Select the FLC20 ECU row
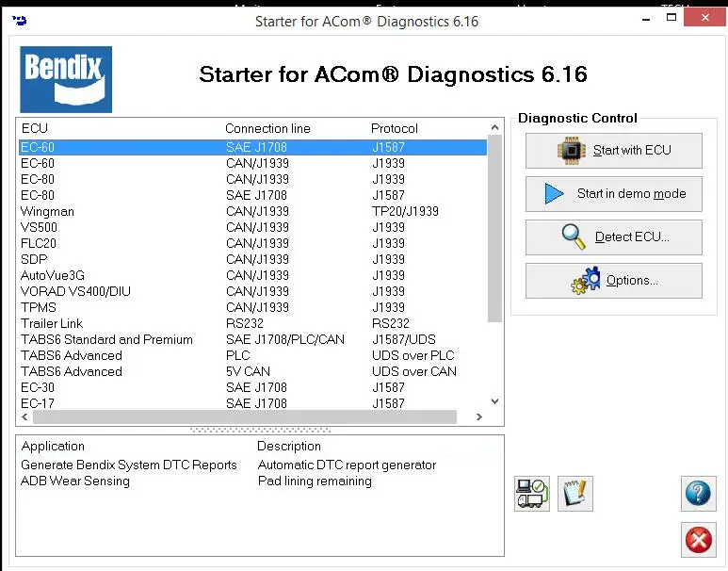 [x=253, y=243]
